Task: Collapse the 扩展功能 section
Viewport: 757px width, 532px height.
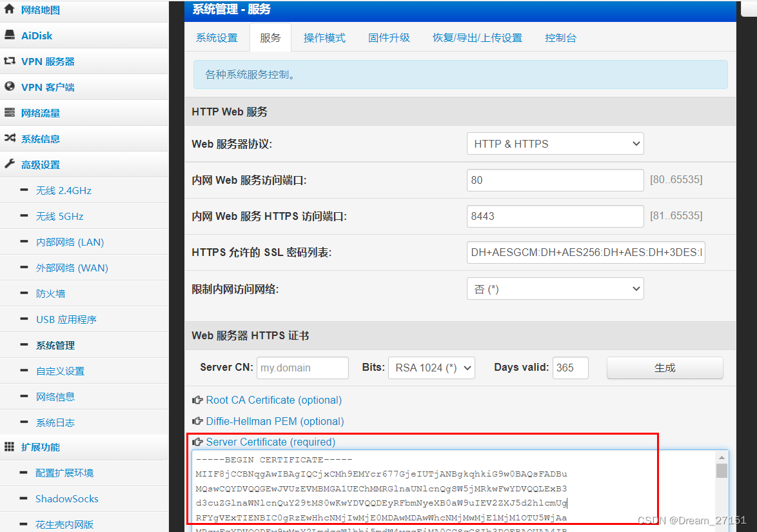Action: [x=41, y=447]
